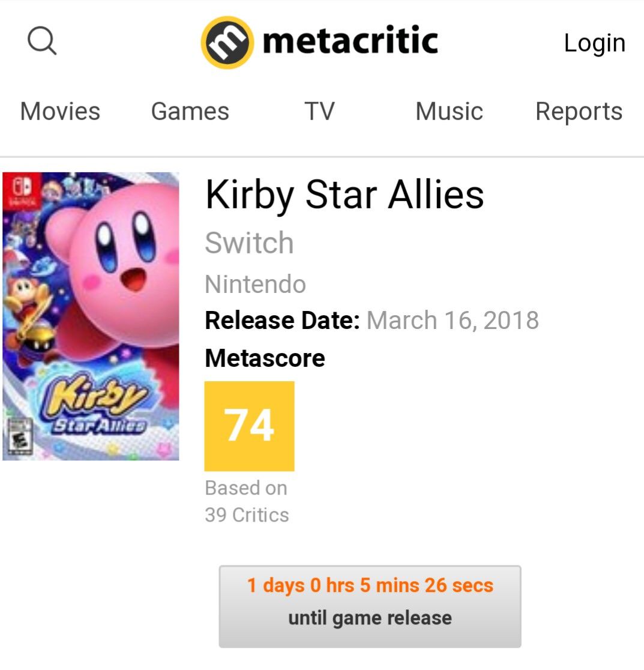Click the March 16, 2018 release date
Viewport: 644px width, 670px height.
[x=453, y=321]
